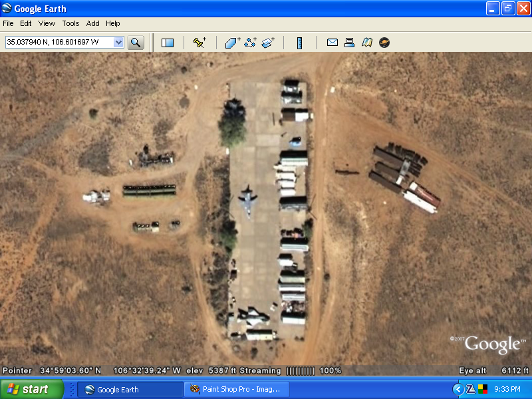The image size is (532, 399).
Task: Open the Tools menu
Action: 70,23
